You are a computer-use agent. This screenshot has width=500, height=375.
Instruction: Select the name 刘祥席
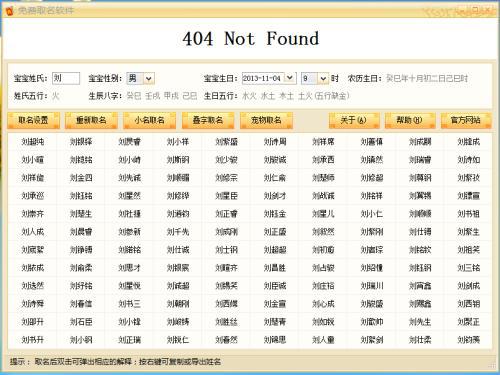(323, 142)
